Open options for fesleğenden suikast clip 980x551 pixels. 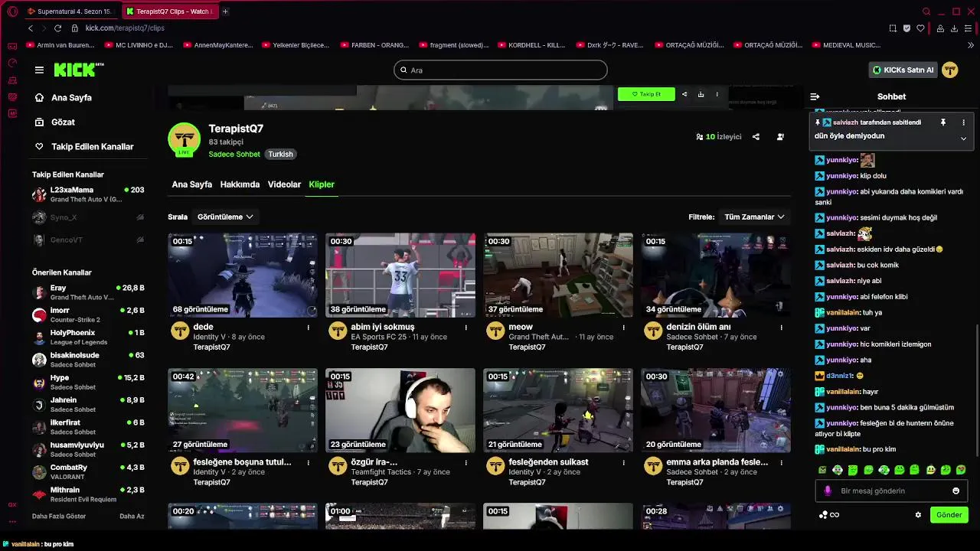624,462
